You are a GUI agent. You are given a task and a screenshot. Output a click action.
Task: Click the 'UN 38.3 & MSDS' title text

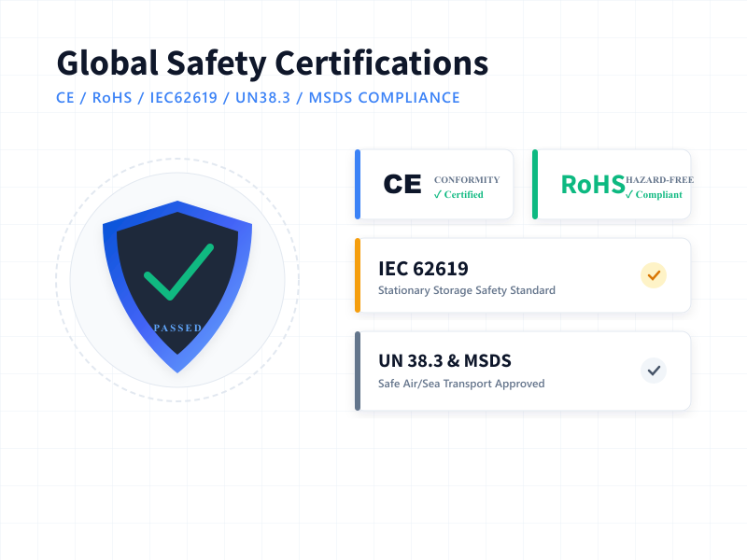(x=444, y=361)
